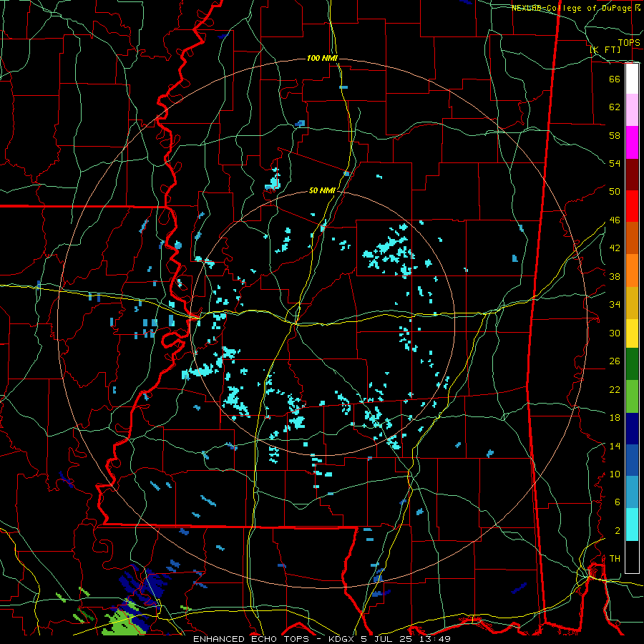
Task: Click the white swatch in the tops legend
Action: [x=632, y=79]
